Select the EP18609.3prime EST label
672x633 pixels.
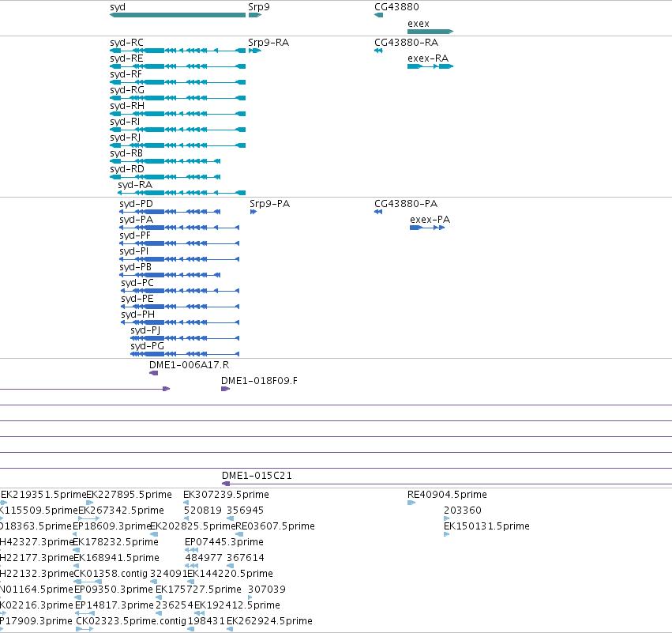112,526
